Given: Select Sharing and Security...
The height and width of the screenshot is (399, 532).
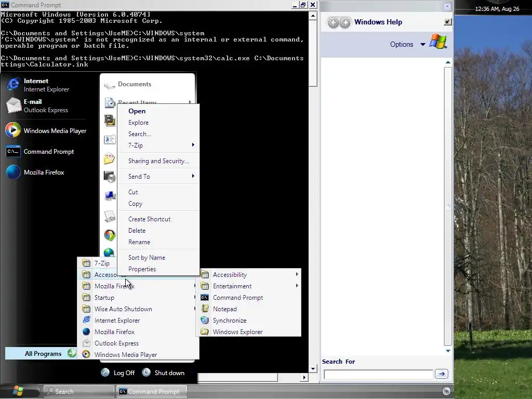Looking at the screenshot, I should click(x=158, y=161).
